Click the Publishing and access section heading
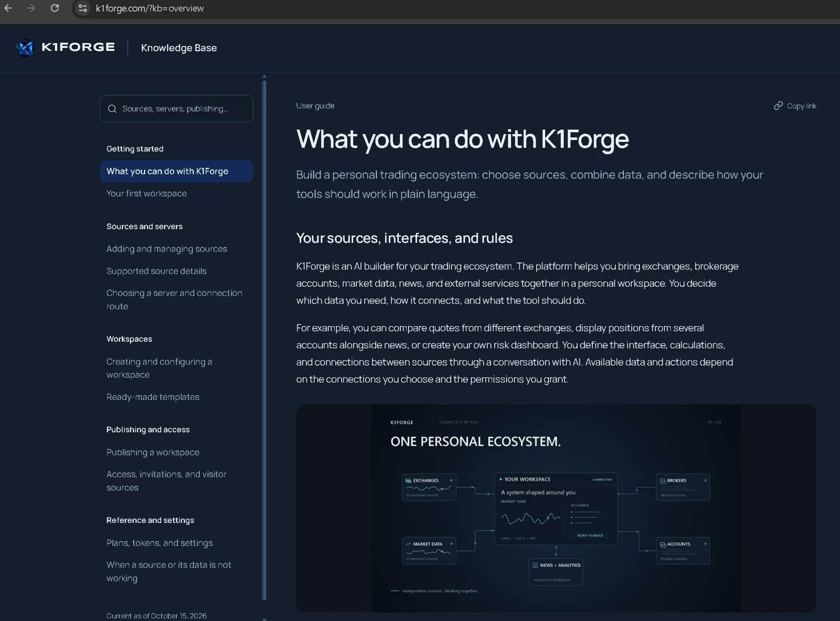840x621 pixels. tap(148, 429)
